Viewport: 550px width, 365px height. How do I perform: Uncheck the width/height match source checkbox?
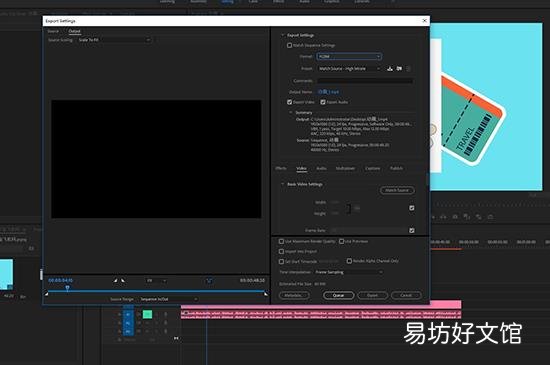pyautogui.click(x=411, y=208)
